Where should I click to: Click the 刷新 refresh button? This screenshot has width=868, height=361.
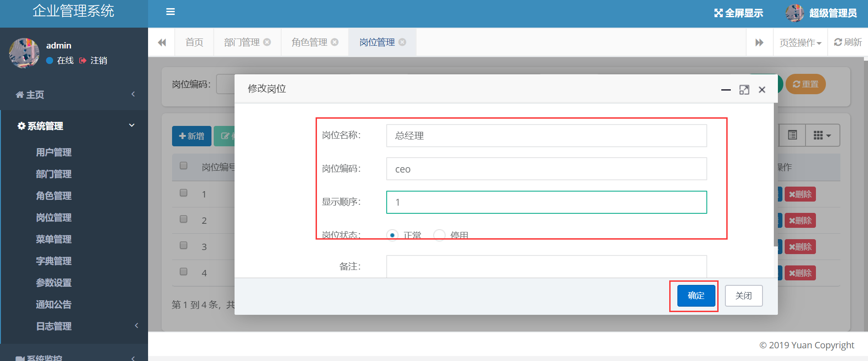[848, 42]
